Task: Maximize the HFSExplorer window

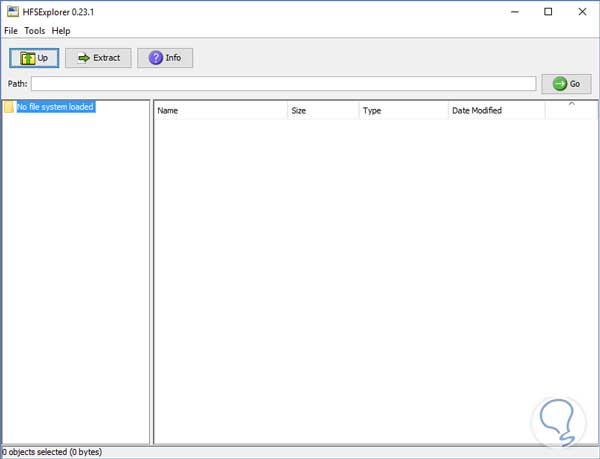Action: (548, 12)
